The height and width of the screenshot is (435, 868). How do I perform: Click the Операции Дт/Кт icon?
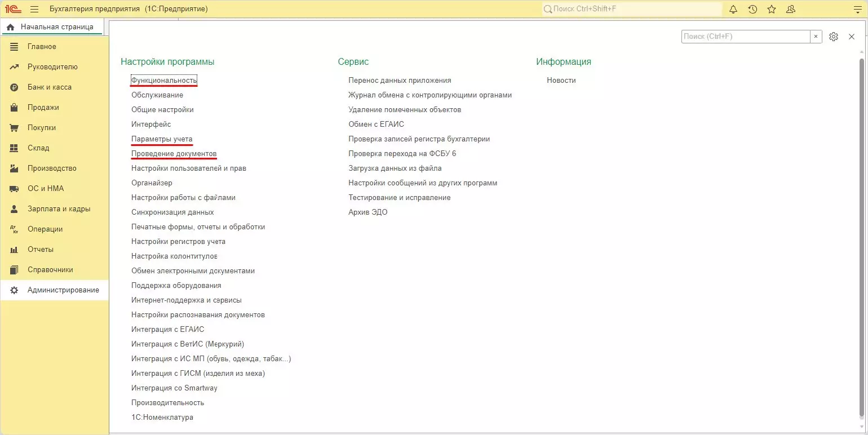(15, 229)
